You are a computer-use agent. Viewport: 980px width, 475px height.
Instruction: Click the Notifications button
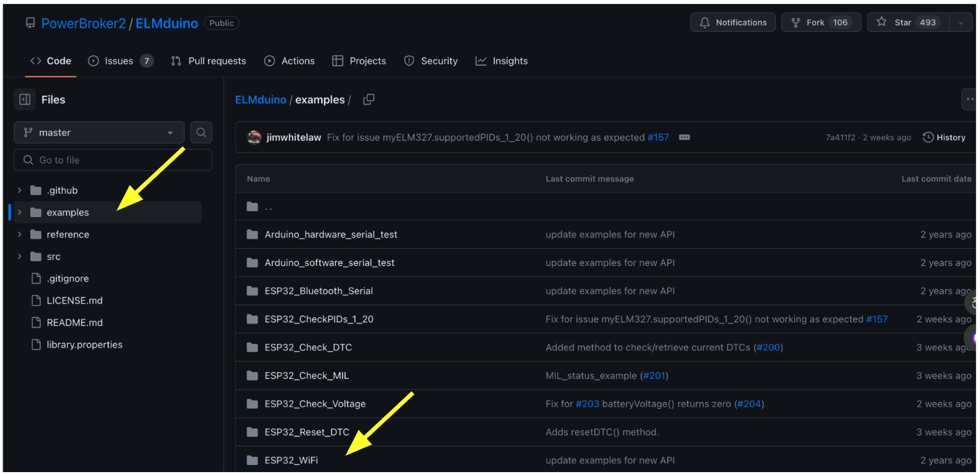733,23
